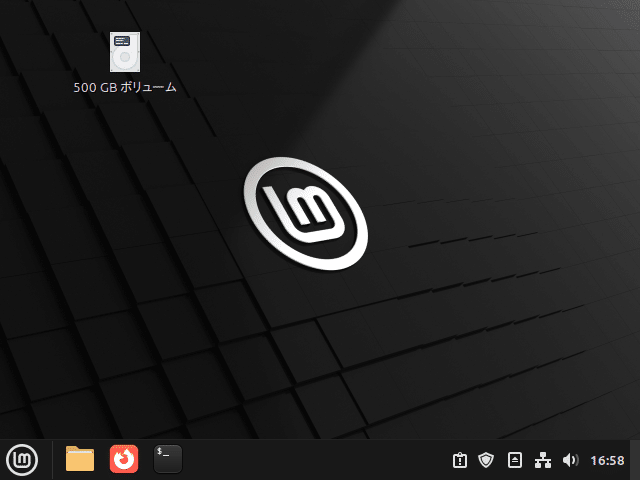This screenshot has height=480, width=640.
Task: Open the wired network tray icon
Action: point(543,460)
